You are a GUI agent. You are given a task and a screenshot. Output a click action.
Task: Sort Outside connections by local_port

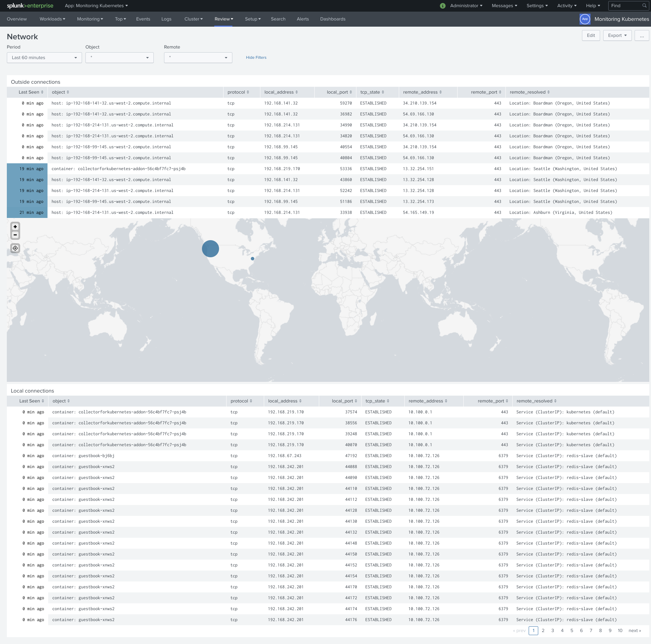pyautogui.click(x=339, y=92)
